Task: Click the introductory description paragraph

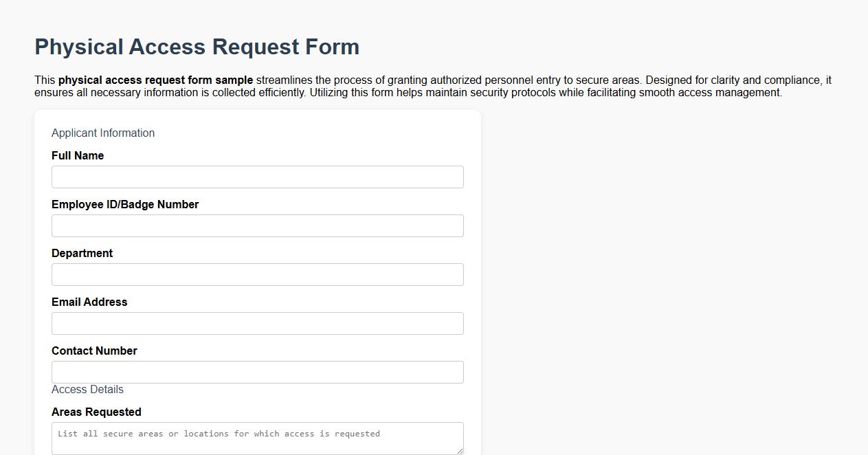Action: 433,86
